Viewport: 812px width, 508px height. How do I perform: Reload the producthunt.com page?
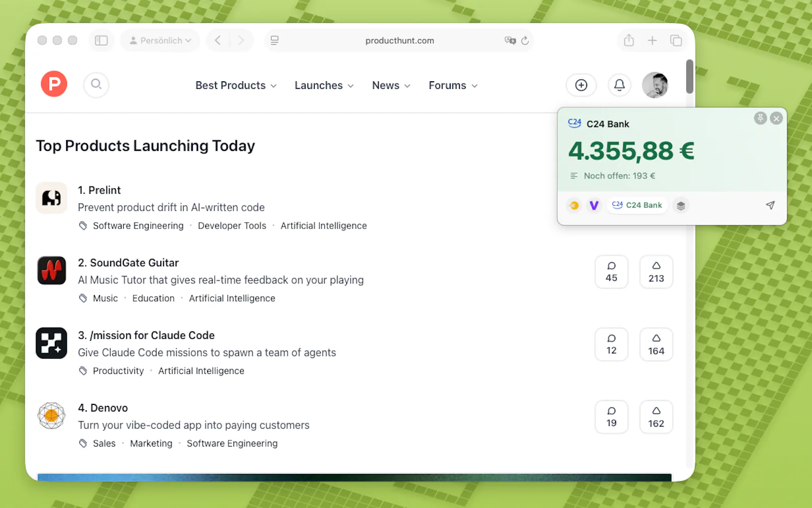pos(525,40)
